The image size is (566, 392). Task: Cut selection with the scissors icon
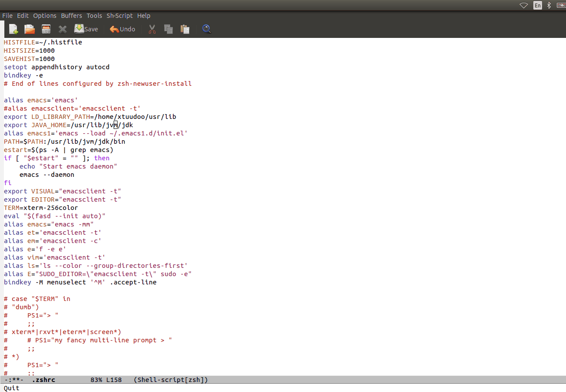(152, 29)
